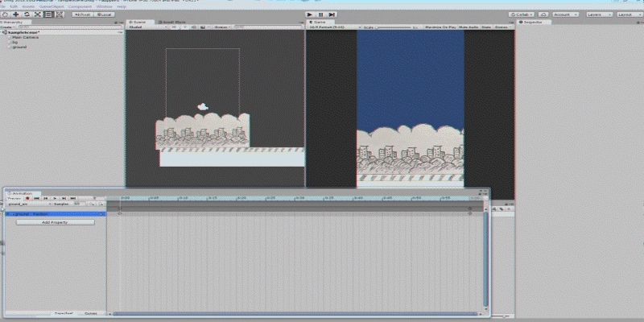
Task: Open the File menu
Action: point(3,7)
